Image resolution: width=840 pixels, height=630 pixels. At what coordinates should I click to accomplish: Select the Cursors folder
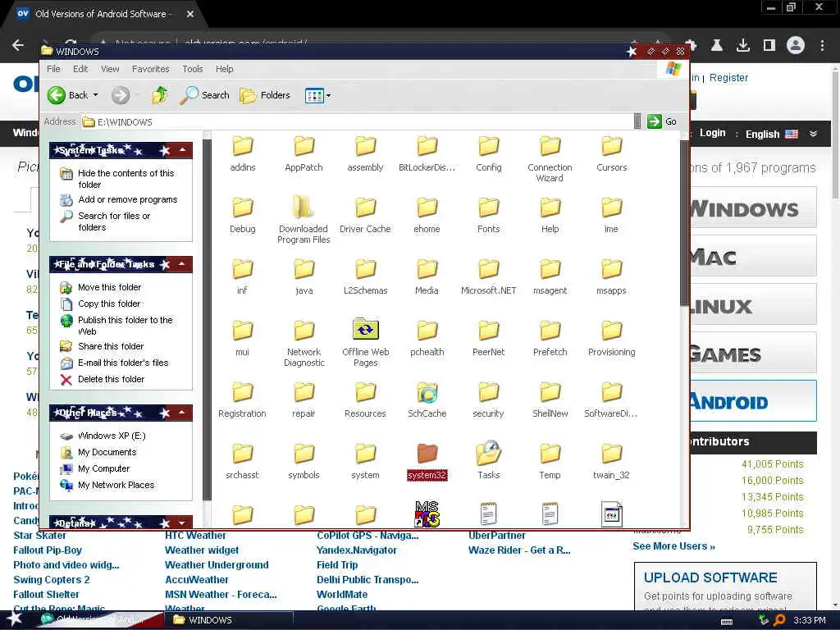pyautogui.click(x=611, y=154)
